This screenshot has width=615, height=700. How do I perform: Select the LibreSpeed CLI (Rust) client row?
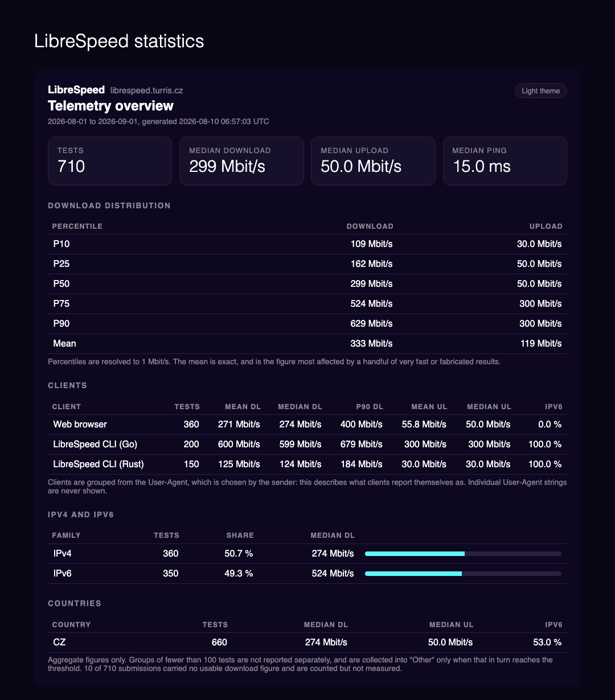click(x=307, y=464)
